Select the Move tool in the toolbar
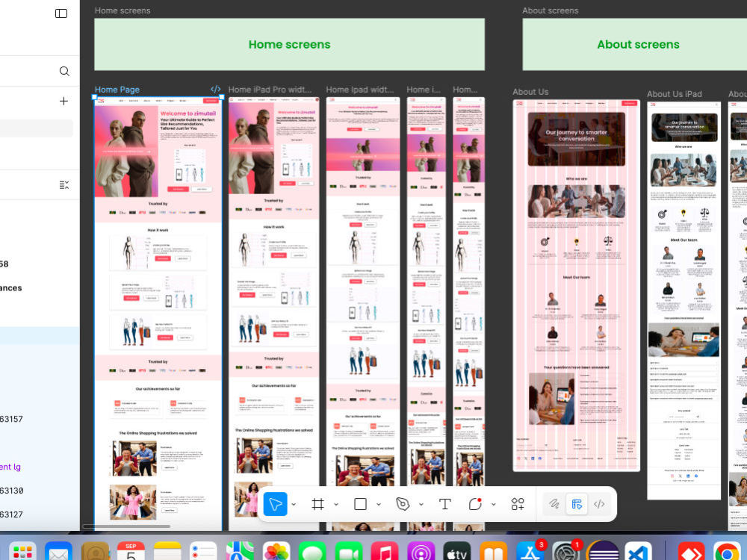 tap(276, 504)
